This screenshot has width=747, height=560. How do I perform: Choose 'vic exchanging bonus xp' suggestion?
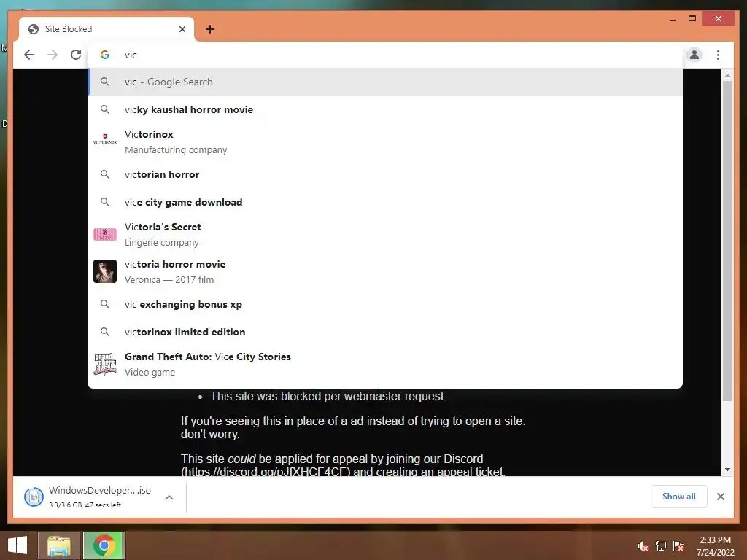pos(385,304)
